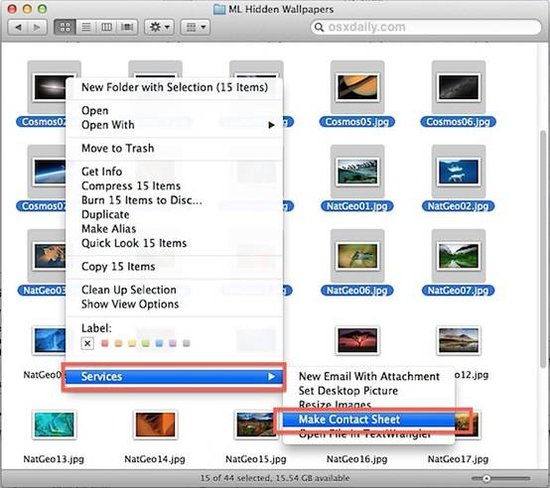The image size is (550, 488).
Task: Open the item arrangement dropdown
Action: (195, 27)
